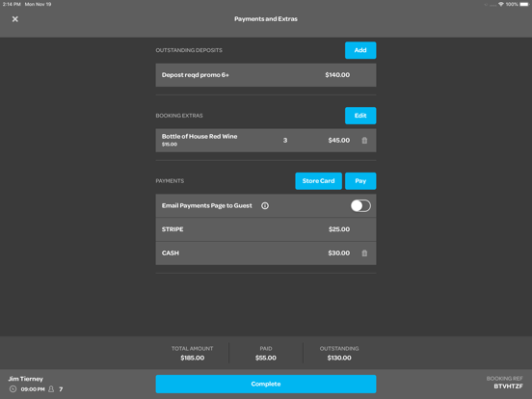The height and width of the screenshot is (399, 532).
Task: Select the Outstanding Deposits heading
Action: [x=189, y=50]
